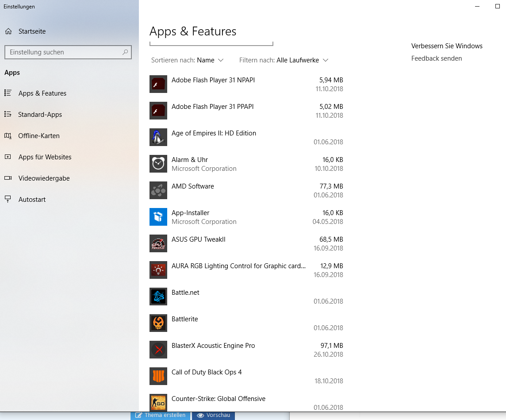Select Age of Empires II: HD Edition
This screenshot has height=420, width=506.
pyautogui.click(x=214, y=133)
